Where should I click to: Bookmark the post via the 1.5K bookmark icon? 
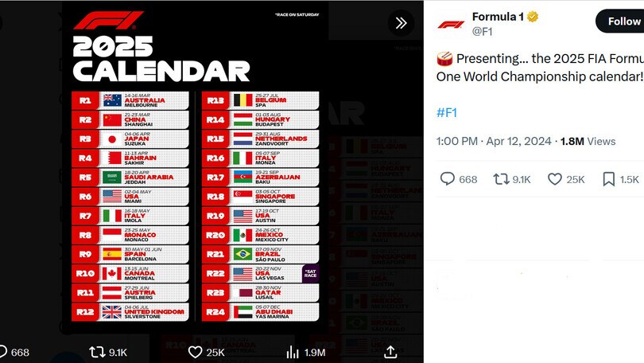click(x=608, y=179)
